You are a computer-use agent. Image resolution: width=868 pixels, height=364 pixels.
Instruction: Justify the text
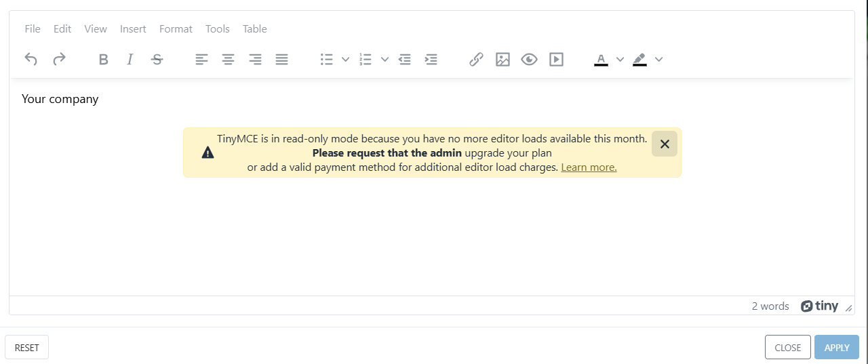pyautogui.click(x=282, y=59)
